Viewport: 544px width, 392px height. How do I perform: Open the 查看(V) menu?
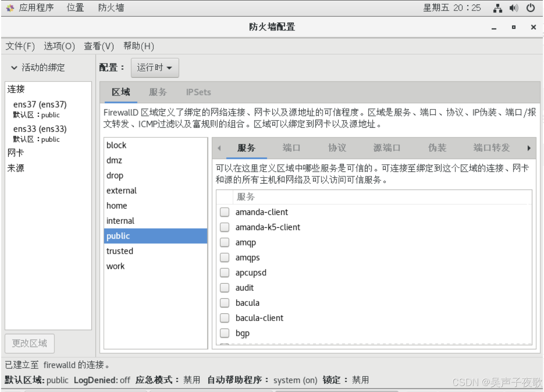pos(99,46)
